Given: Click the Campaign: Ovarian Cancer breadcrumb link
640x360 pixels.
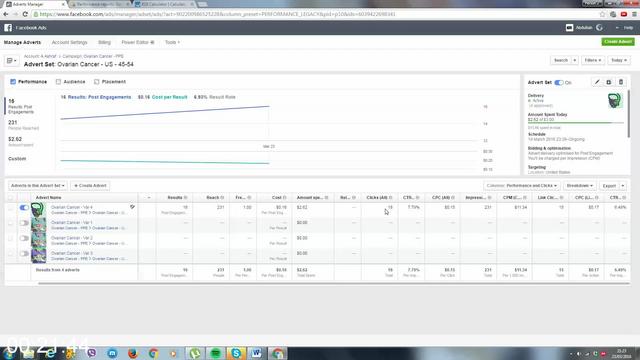Looking at the screenshot, I should pyautogui.click(x=93, y=56).
